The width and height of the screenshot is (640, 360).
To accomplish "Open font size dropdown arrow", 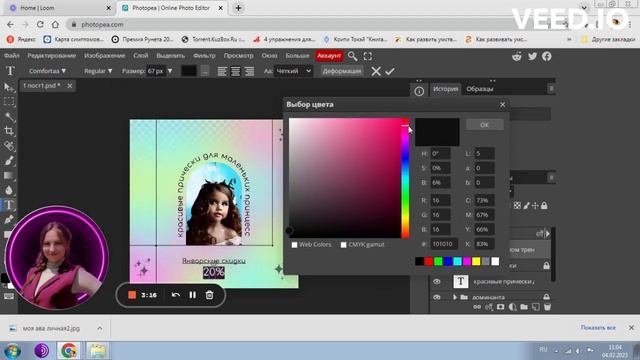I will (x=170, y=71).
